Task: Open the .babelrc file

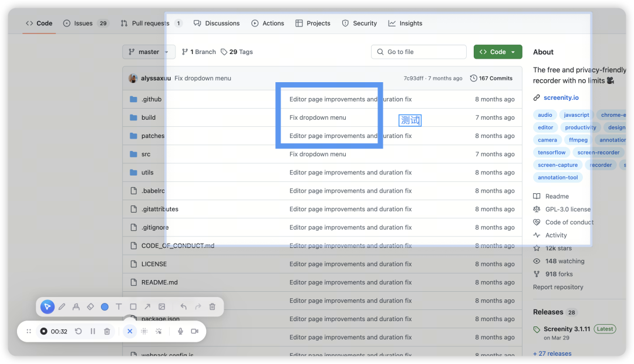Action: click(153, 191)
